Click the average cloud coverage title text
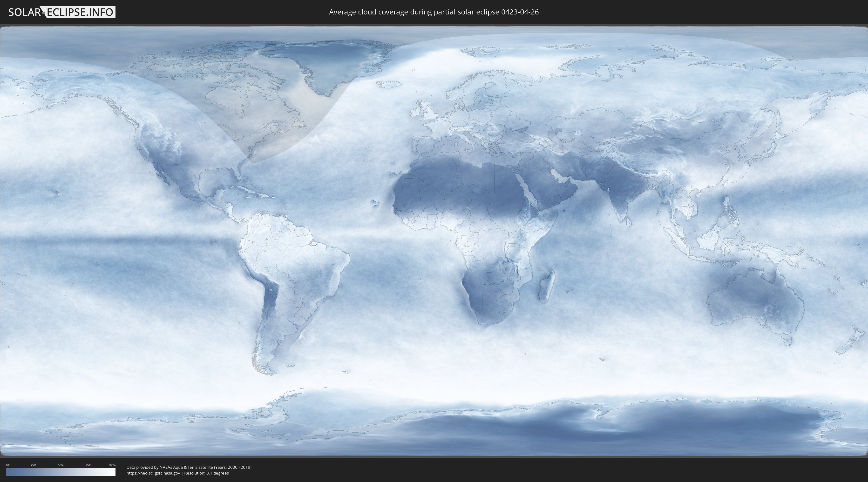 click(434, 12)
